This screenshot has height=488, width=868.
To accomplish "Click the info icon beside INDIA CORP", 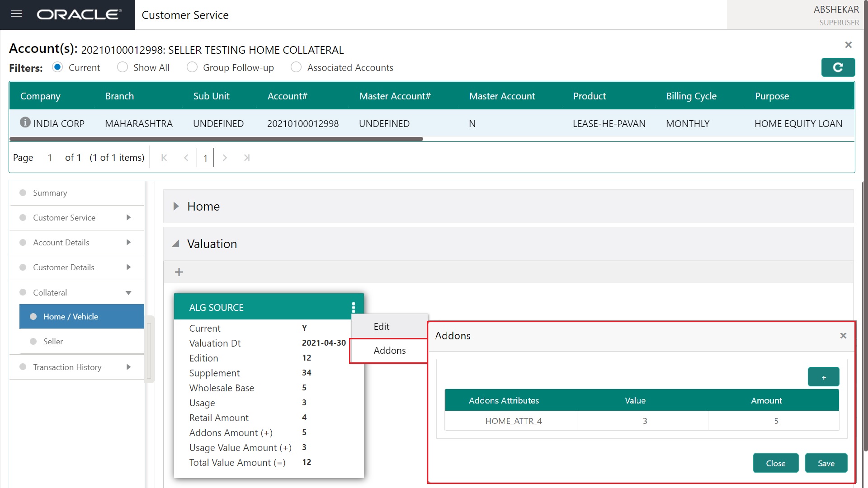I will (x=25, y=122).
